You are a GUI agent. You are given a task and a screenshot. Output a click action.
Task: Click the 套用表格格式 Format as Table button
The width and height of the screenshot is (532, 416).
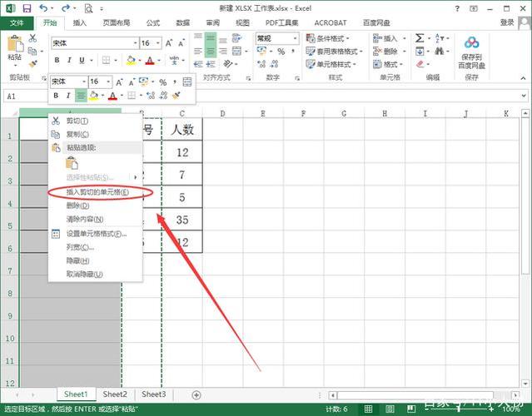[x=334, y=52]
